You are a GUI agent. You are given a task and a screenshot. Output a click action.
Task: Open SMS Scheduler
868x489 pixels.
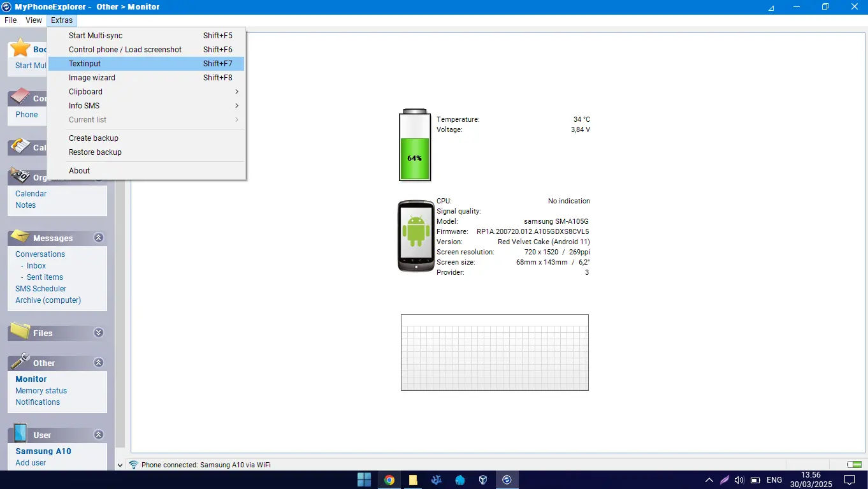[x=41, y=289]
